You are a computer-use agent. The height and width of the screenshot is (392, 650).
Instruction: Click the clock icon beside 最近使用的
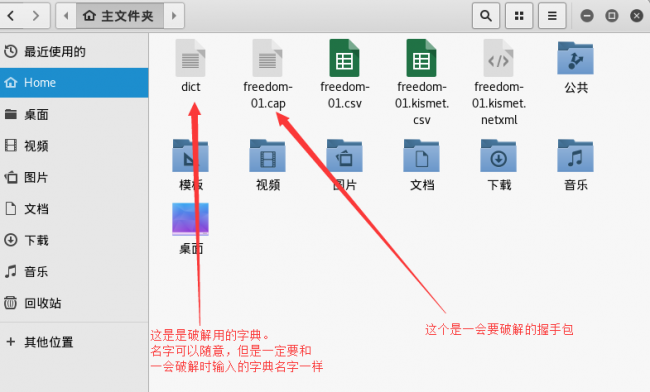pyautogui.click(x=11, y=51)
